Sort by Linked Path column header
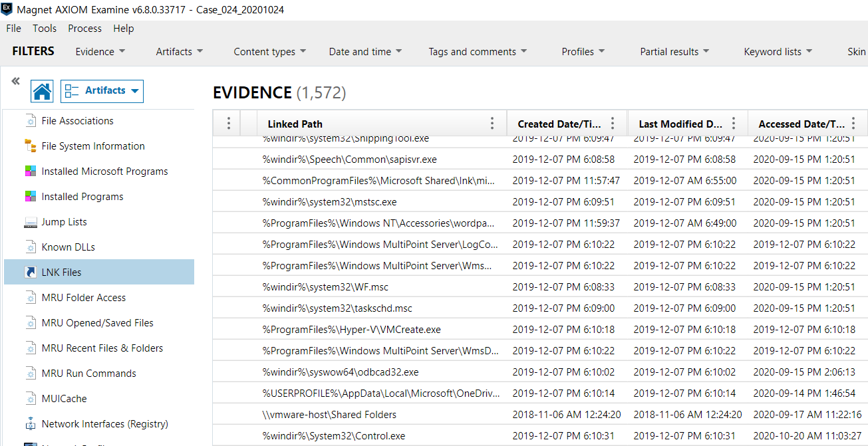This screenshot has width=868, height=446. (295, 124)
